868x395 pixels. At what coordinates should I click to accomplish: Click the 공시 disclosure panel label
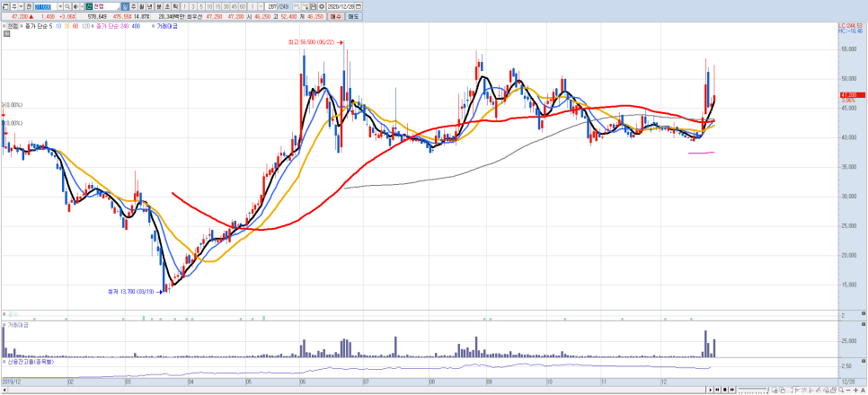(x=13, y=313)
